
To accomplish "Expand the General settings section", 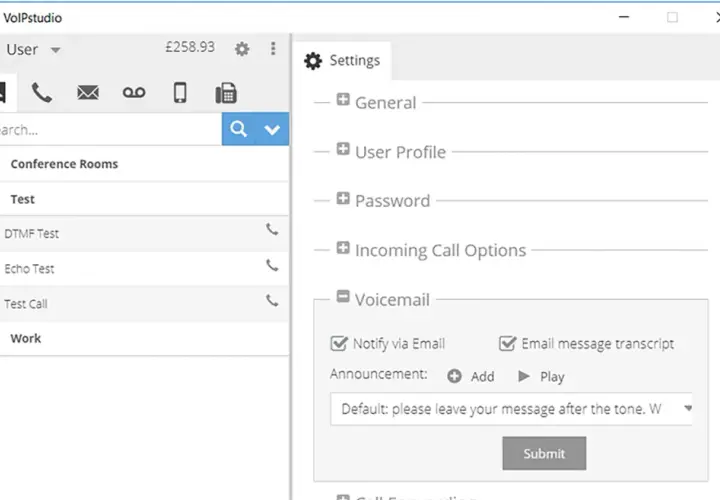I will [343, 99].
